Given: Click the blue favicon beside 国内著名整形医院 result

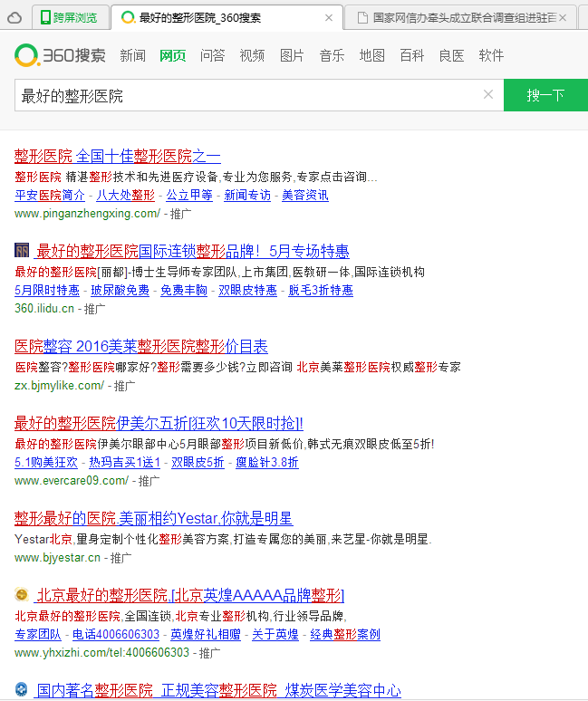Looking at the screenshot, I should pos(22,689).
